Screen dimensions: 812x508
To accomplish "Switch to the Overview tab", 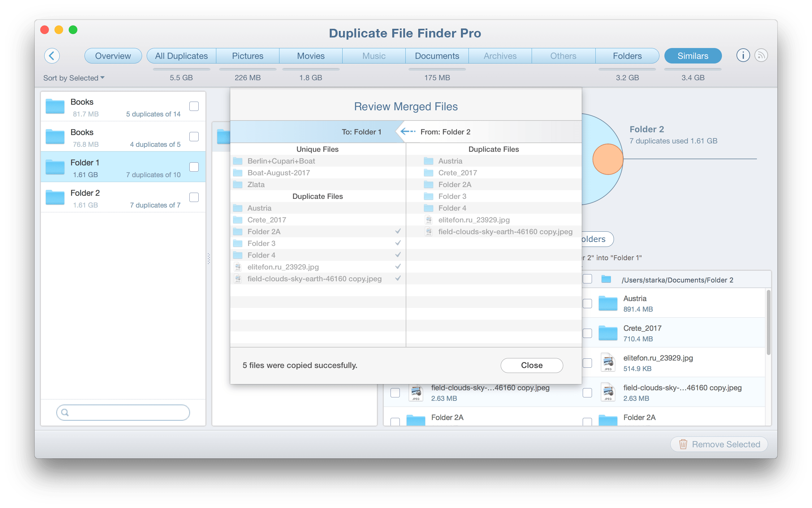I will click(x=113, y=56).
